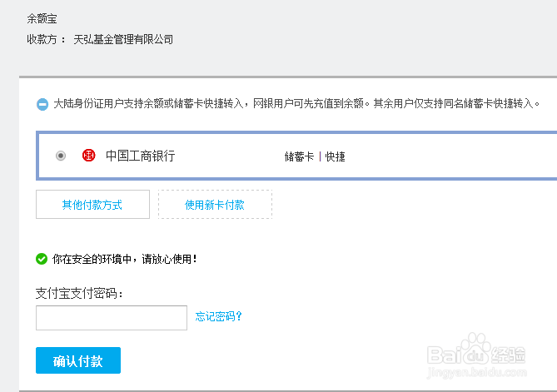Click the 快捷 payment label
557x392 pixels.
click(x=335, y=156)
